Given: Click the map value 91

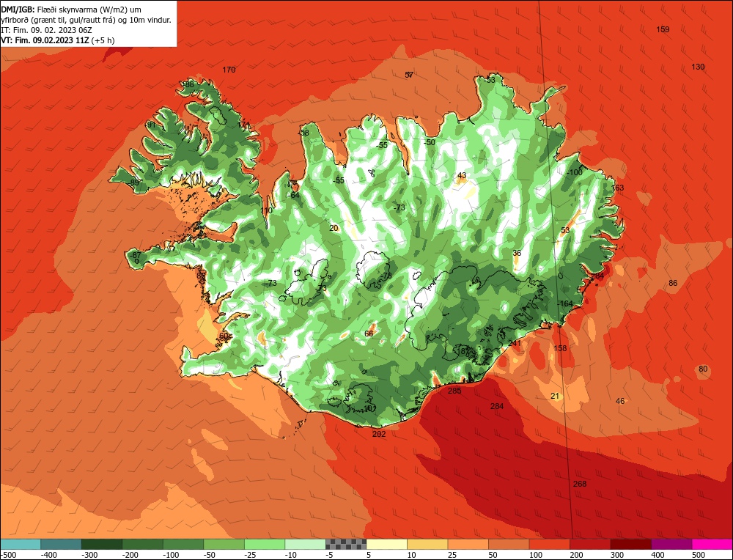Looking at the screenshot, I should tap(151, 125).
